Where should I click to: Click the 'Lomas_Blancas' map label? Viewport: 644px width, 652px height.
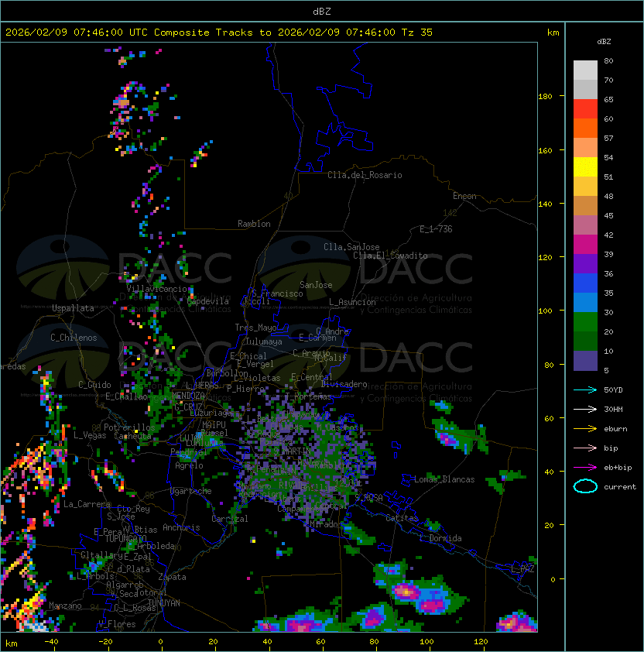(x=444, y=479)
